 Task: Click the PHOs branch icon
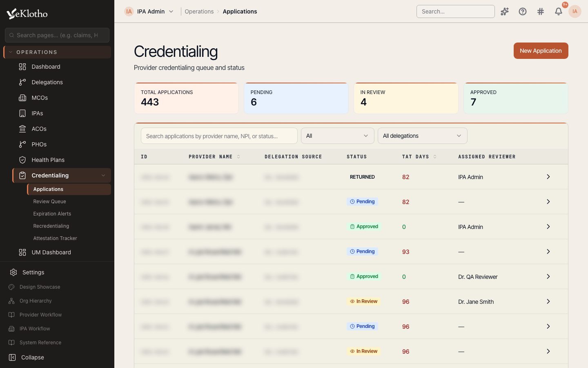22,144
